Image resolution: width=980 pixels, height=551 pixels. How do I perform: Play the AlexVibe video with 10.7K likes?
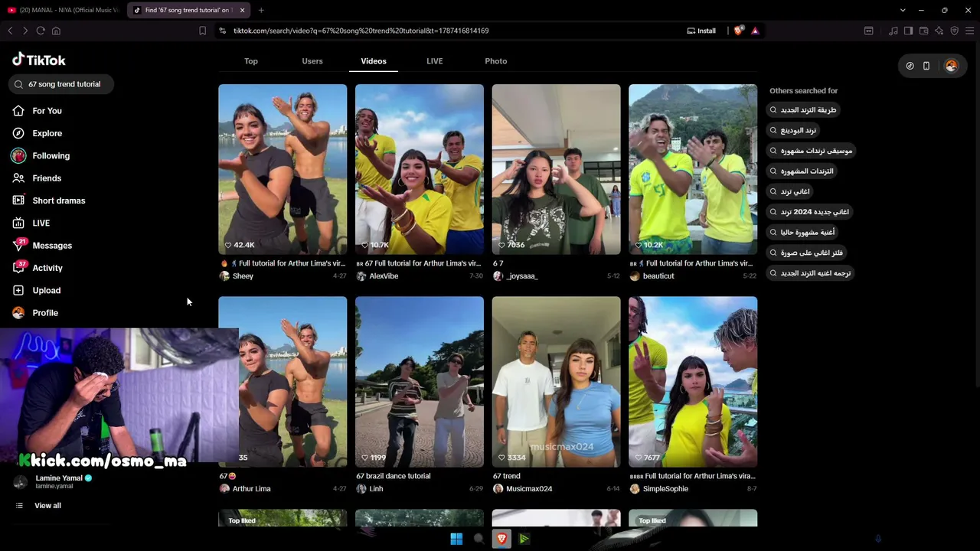(x=420, y=169)
